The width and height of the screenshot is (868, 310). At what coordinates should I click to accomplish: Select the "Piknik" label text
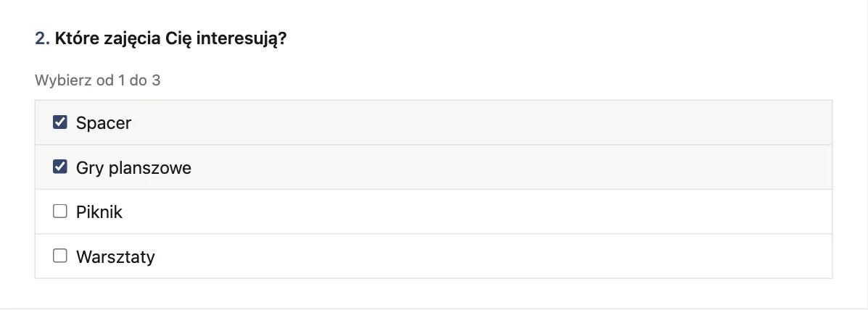coord(99,211)
